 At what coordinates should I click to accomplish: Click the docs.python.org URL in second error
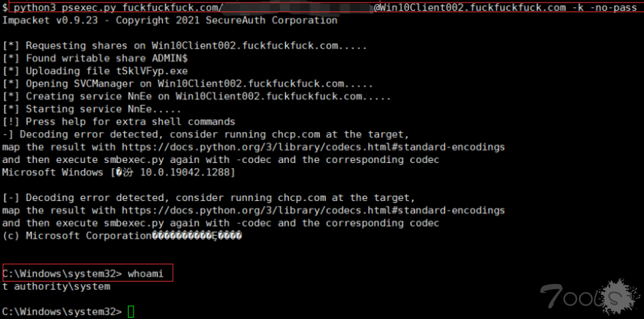tap(313, 210)
